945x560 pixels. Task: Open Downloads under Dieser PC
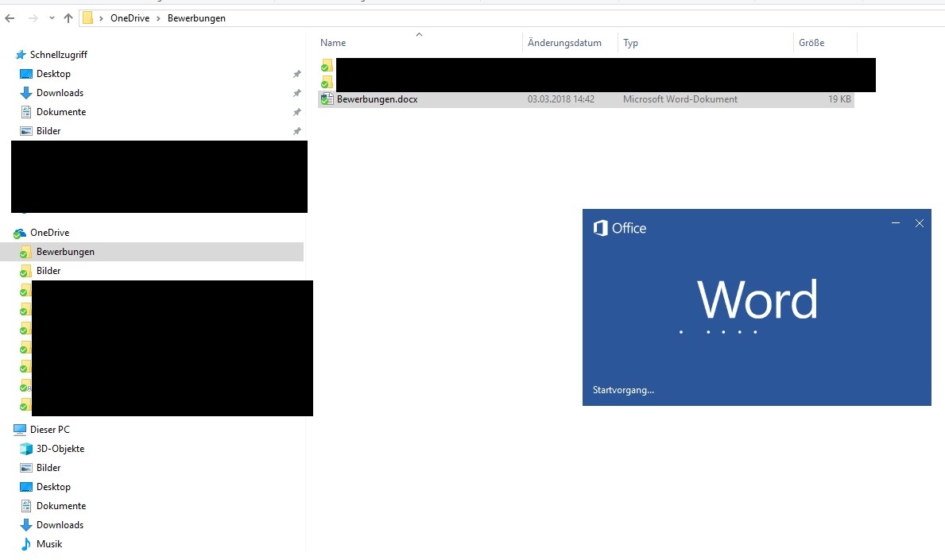(60, 525)
